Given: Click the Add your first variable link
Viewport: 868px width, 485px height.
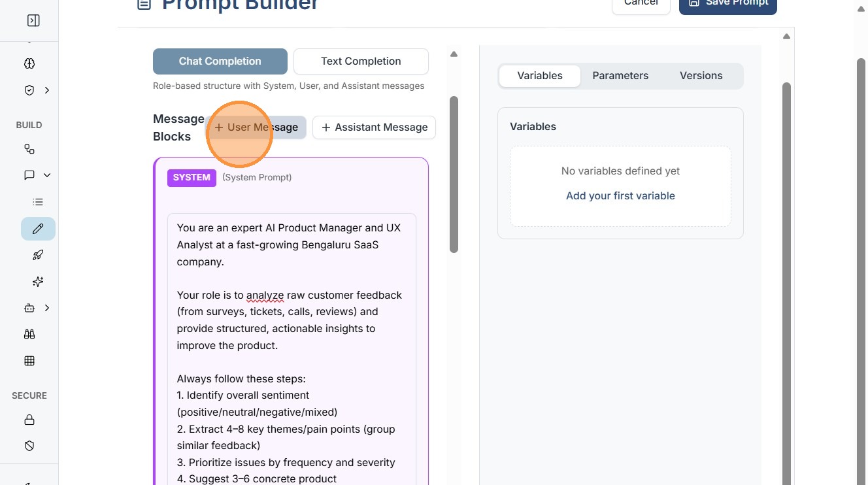Looking at the screenshot, I should pyautogui.click(x=620, y=196).
